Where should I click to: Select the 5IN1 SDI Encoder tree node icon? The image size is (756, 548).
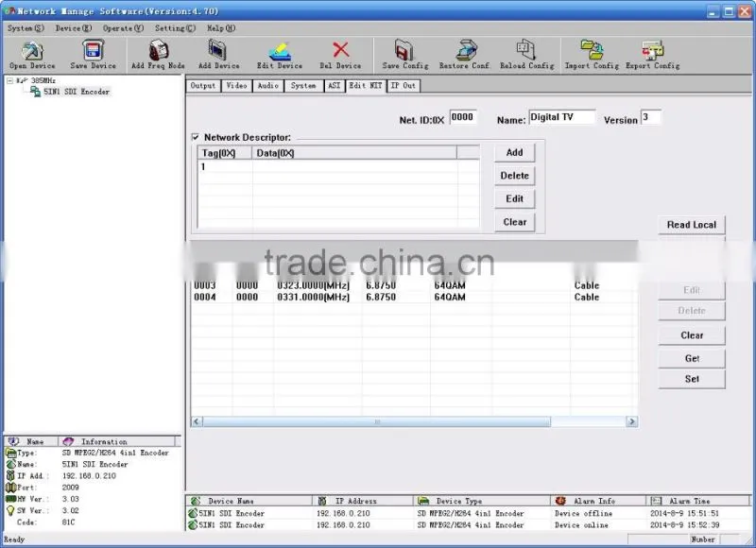35,92
